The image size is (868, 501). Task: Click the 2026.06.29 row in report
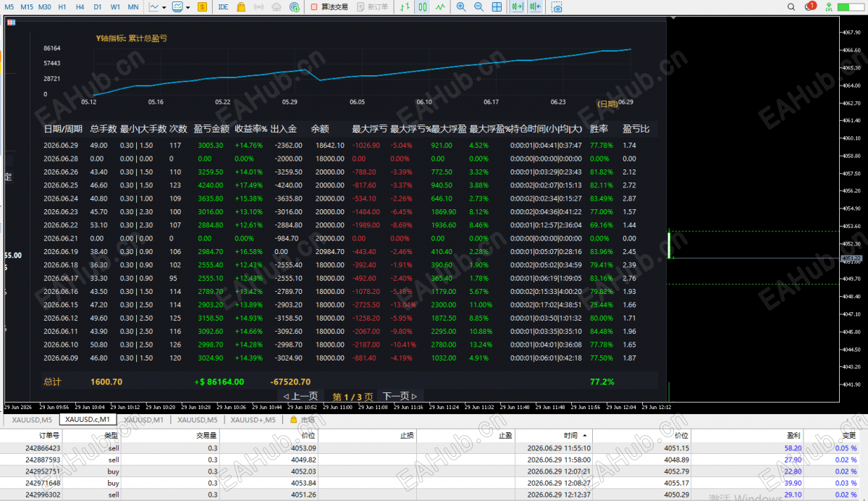click(350, 145)
